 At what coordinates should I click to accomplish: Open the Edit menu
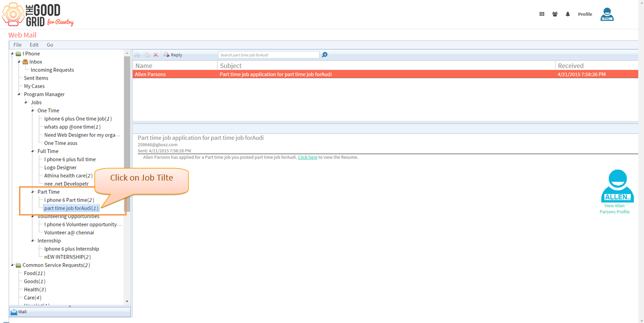pos(34,45)
